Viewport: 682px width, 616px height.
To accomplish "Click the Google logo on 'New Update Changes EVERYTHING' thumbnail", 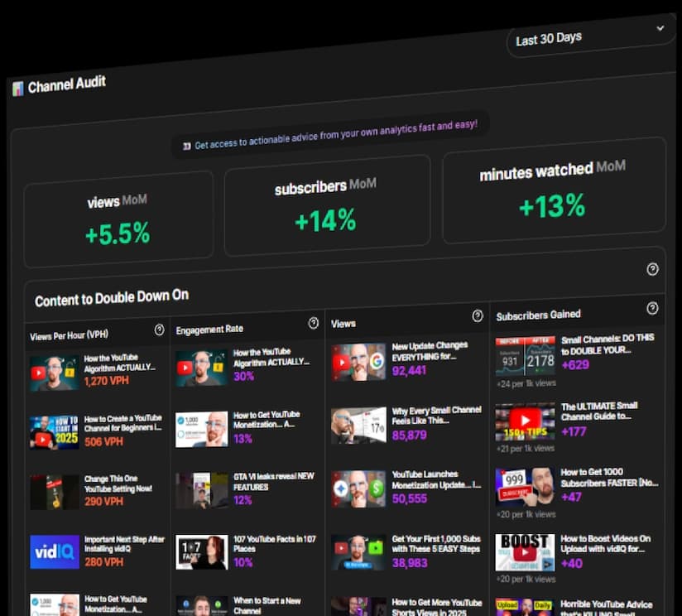I will 378,360.
